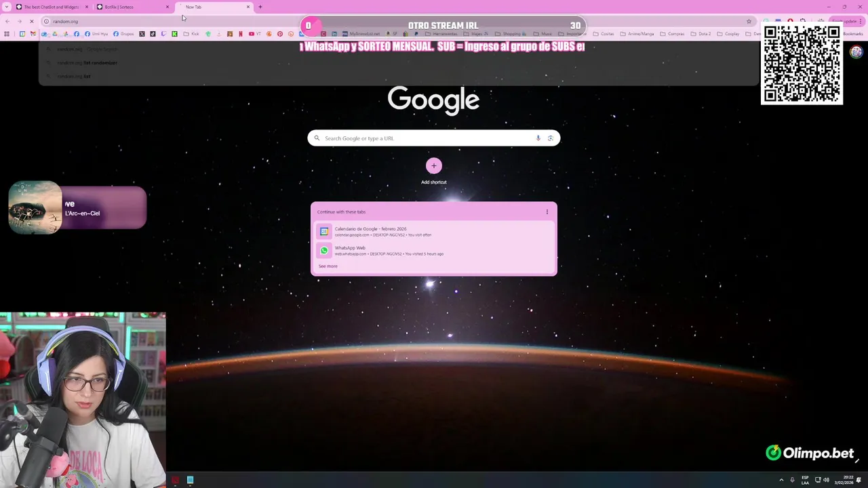Expand the Dota 2 bookmarks folder
The height and width of the screenshot is (488, 868).
point(701,34)
